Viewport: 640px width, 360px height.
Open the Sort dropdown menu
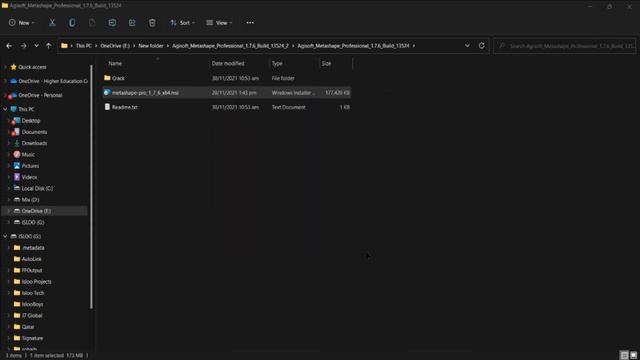tap(182, 23)
